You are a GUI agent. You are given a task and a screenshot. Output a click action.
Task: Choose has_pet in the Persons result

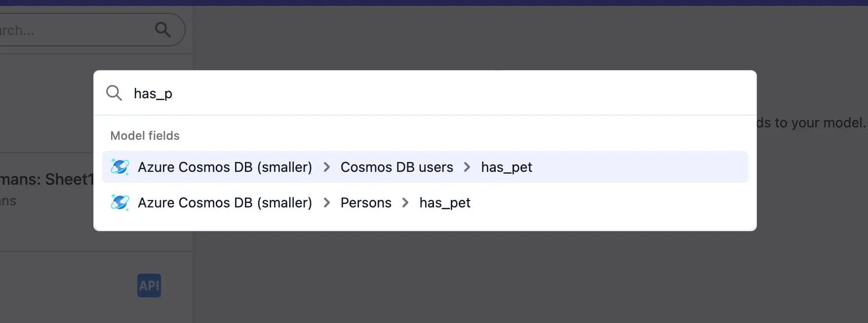445,202
